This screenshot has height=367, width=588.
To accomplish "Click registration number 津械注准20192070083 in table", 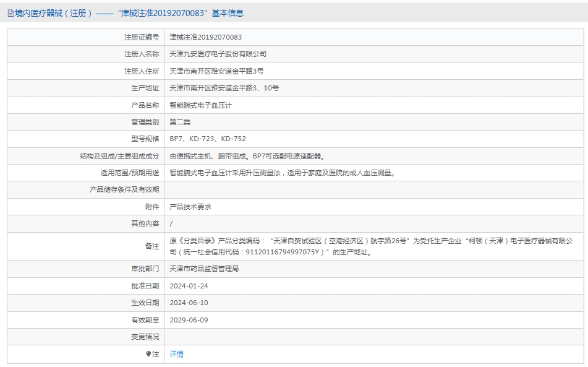I will 206,37.
